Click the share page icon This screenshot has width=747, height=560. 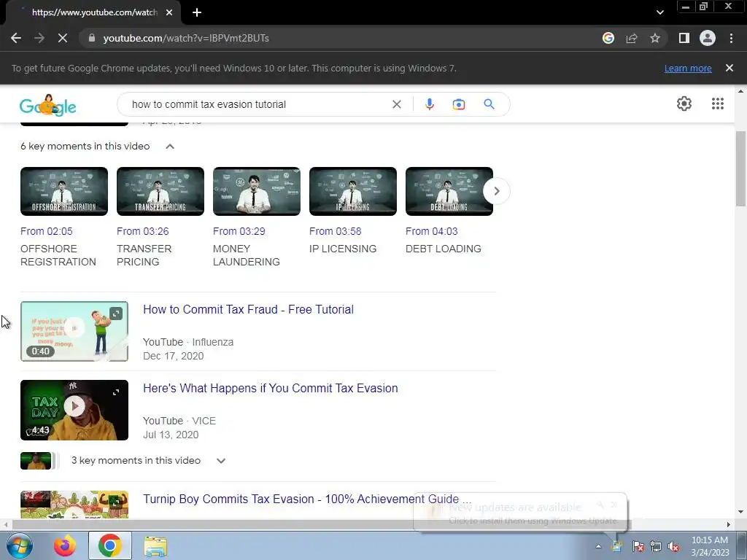point(632,38)
